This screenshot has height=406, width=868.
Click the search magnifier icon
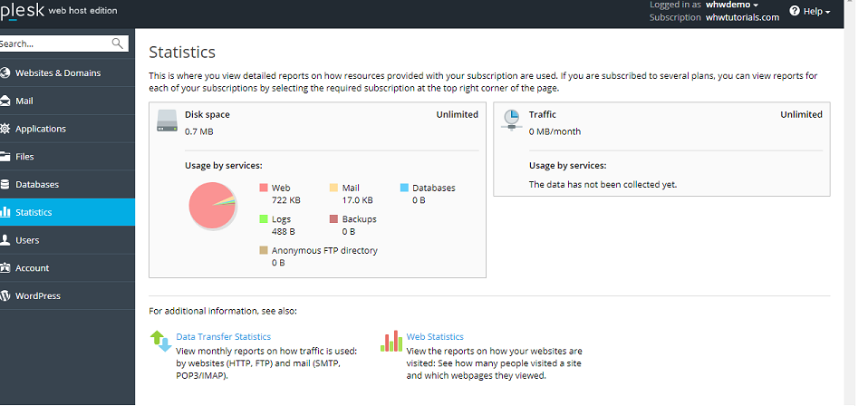(x=118, y=43)
